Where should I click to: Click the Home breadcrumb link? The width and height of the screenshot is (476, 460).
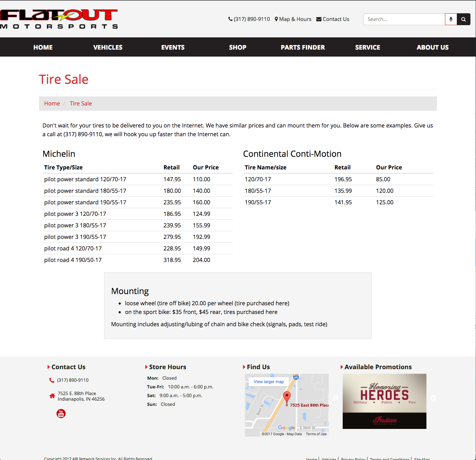tap(52, 103)
